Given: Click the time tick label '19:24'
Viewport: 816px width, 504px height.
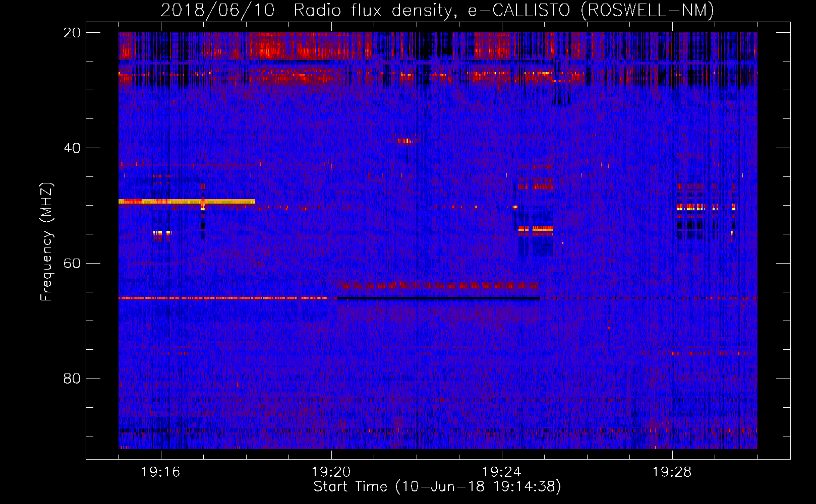Looking at the screenshot, I should 501,472.
